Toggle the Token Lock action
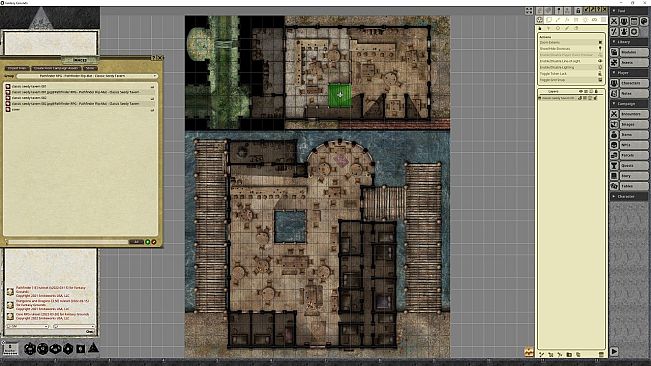This screenshot has width=651, height=366. pos(570,73)
